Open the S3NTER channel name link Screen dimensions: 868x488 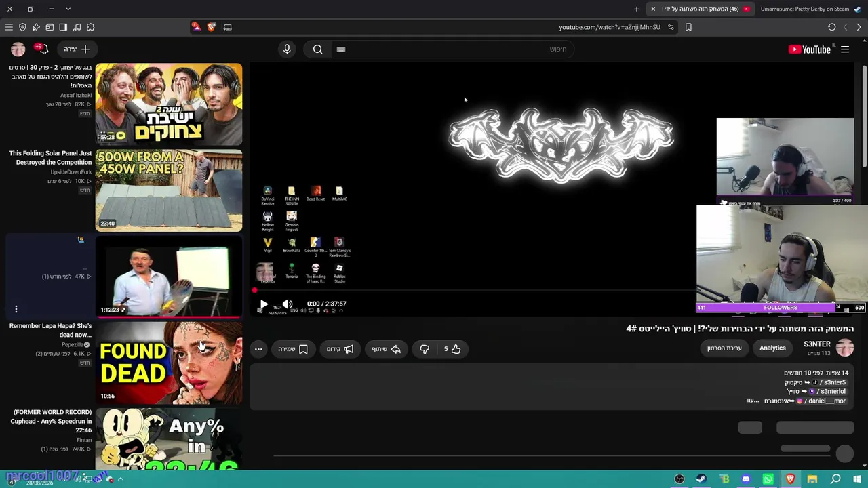817,344
